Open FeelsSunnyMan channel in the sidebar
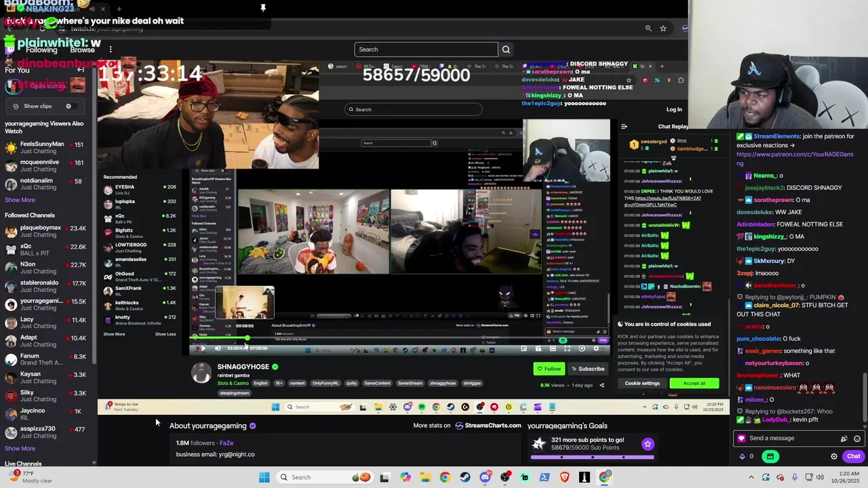 46,147
